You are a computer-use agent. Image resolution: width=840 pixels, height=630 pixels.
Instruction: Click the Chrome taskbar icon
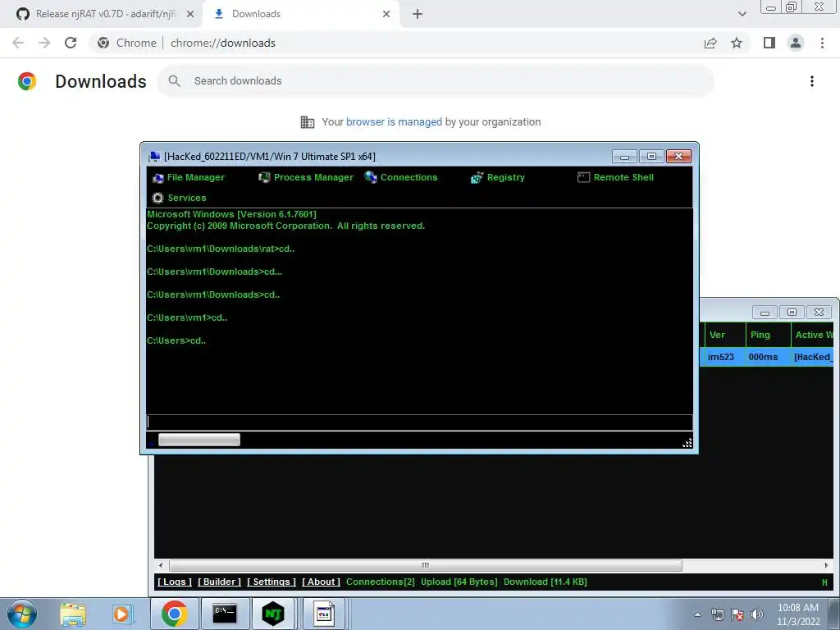coord(174,614)
